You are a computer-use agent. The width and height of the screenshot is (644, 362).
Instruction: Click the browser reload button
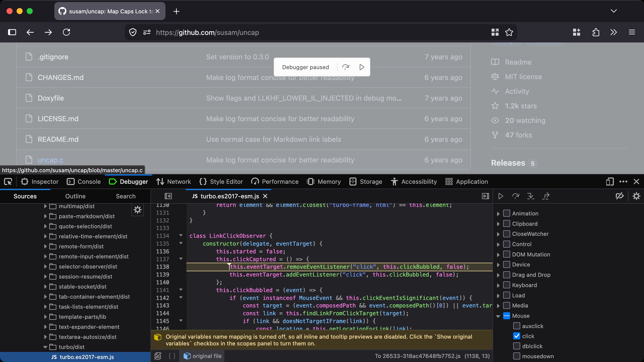66,32
